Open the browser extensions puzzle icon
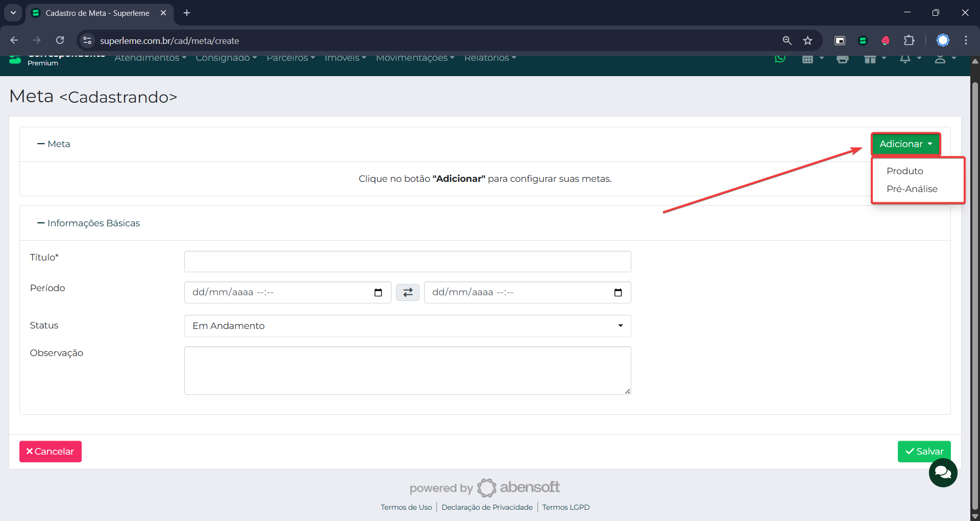Image resolution: width=980 pixels, height=521 pixels. (909, 40)
